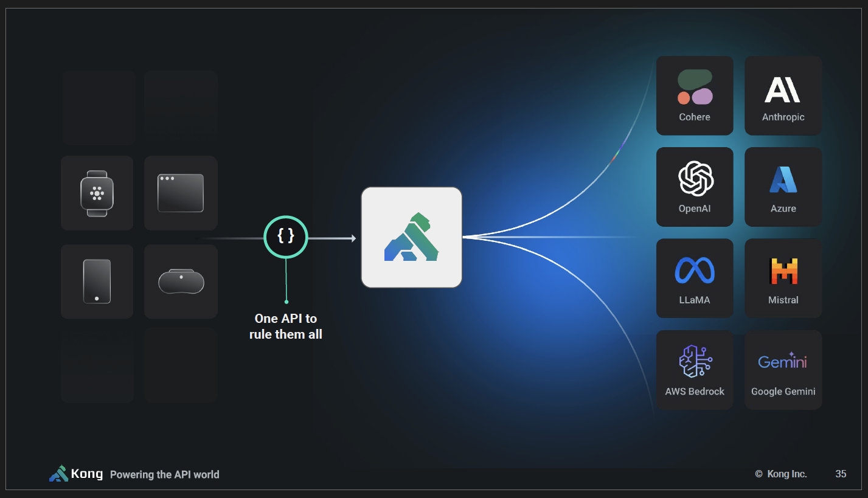868x498 pixels.
Task: Click the slide number 35
Action: 841,474
